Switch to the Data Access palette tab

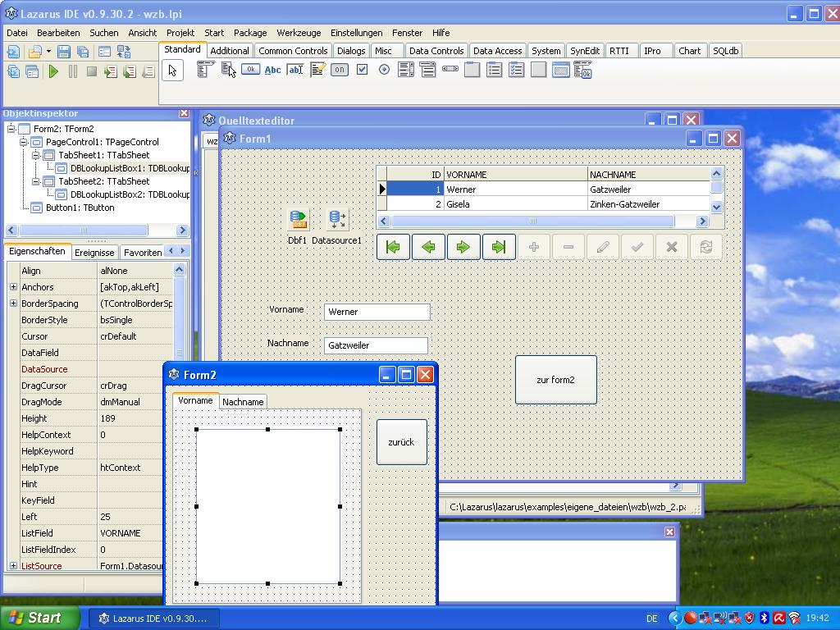pos(497,51)
